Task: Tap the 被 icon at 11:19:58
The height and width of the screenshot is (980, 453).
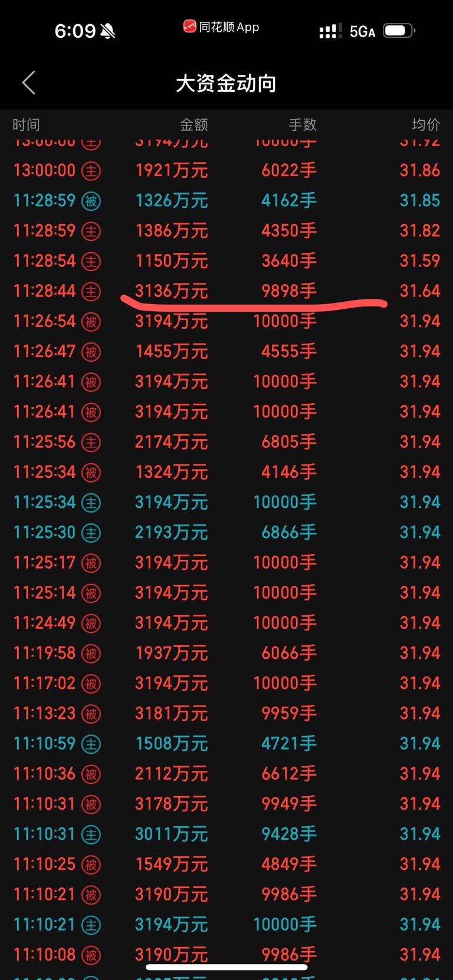Action: click(91, 654)
